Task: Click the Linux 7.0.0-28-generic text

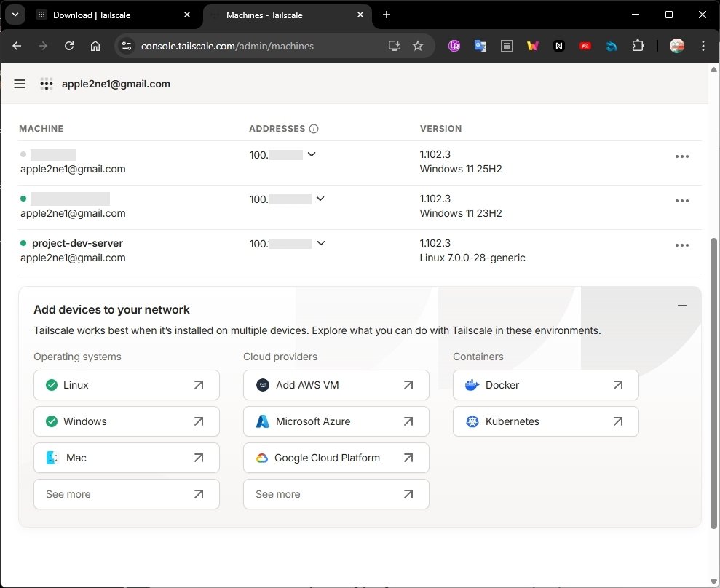Action: [x=472, y=258]
